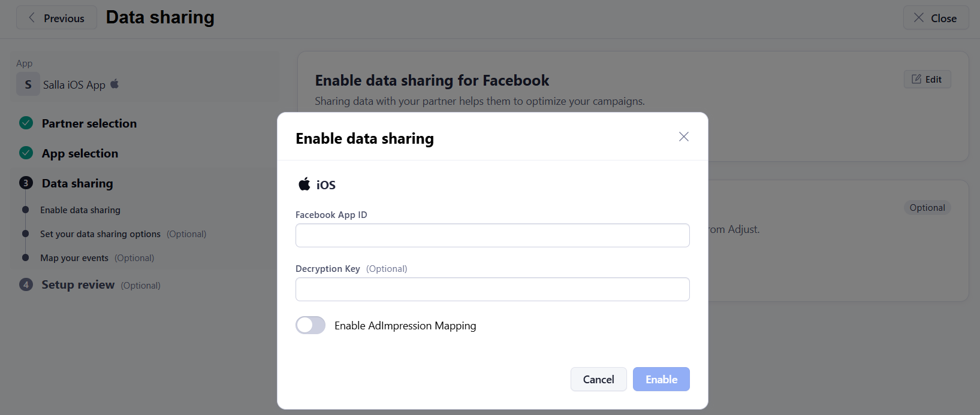Focus the Facebook App ID field

pyautogui.click(x=492, y=235)
